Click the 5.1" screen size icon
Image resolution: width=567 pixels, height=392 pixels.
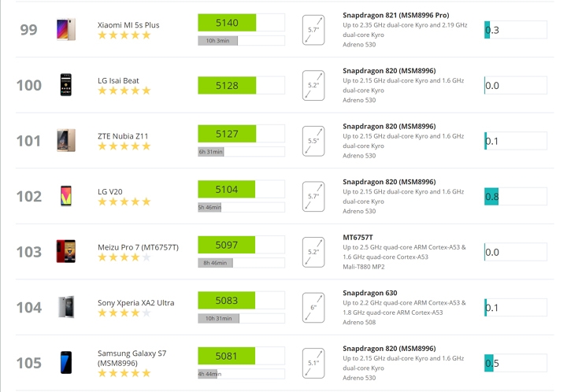point(313,363)
